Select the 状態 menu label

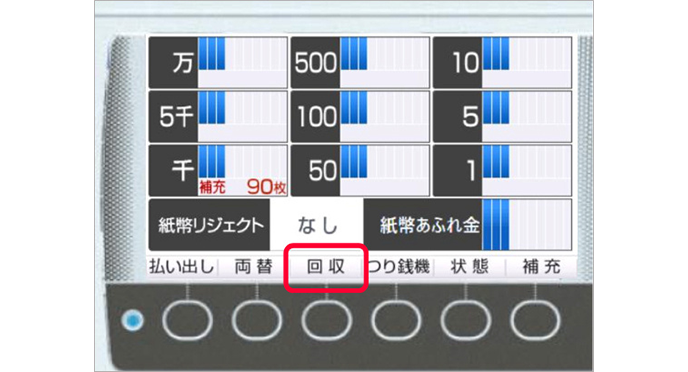point(469,267)
